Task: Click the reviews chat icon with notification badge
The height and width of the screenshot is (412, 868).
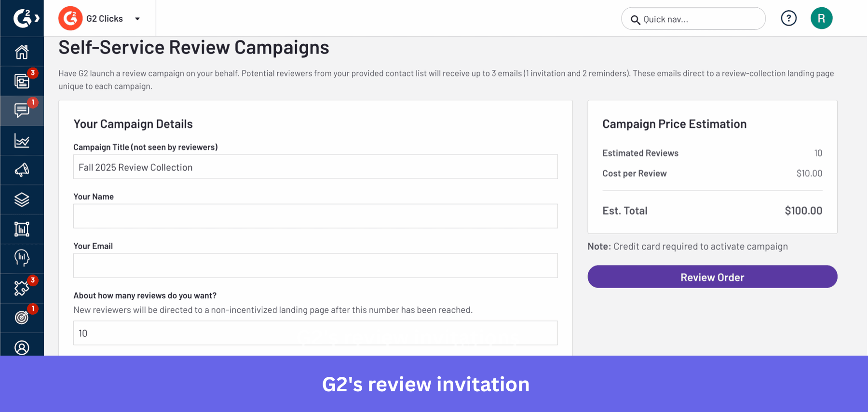Action: 22,110
